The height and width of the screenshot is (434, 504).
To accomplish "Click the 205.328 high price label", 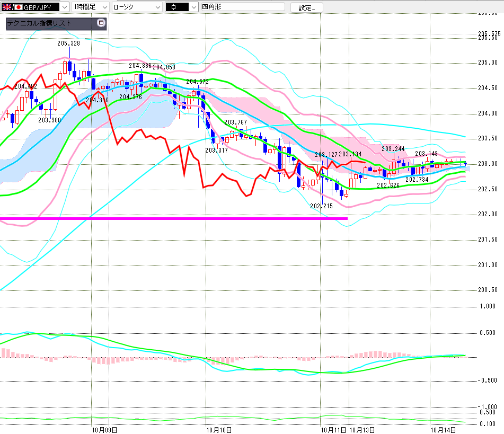I will [68, 43].
